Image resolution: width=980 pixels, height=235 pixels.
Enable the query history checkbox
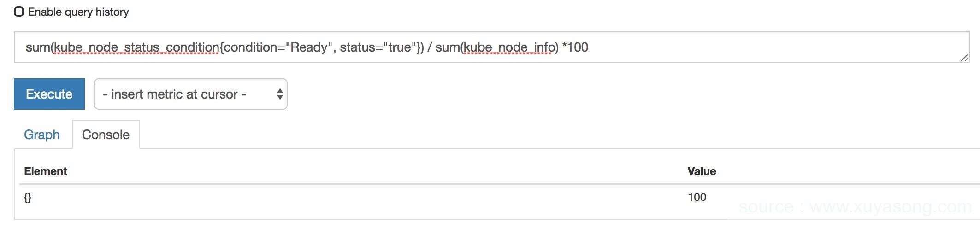coord(19,12)
